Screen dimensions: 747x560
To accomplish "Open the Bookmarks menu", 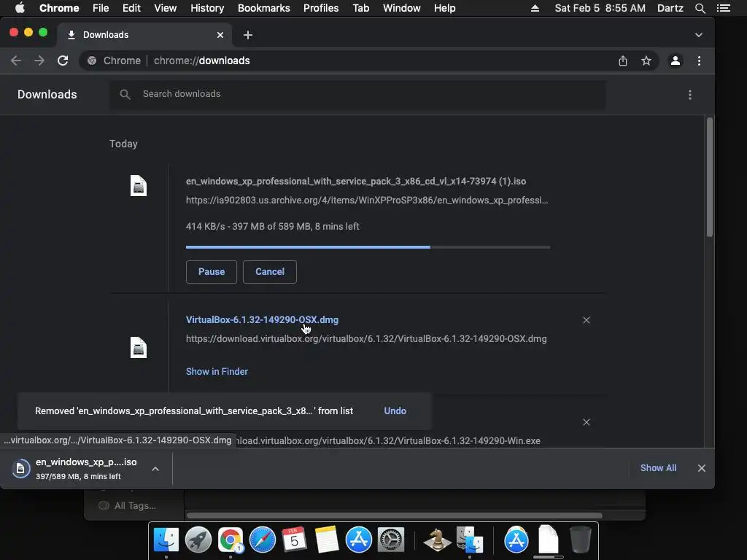I will (264, 8).
